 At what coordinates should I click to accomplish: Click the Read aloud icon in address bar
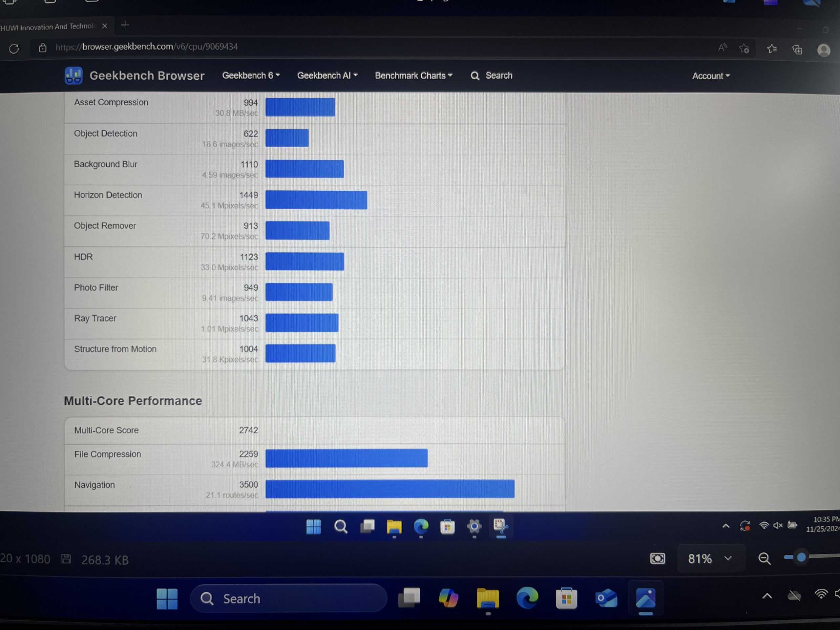coord(722,48)
